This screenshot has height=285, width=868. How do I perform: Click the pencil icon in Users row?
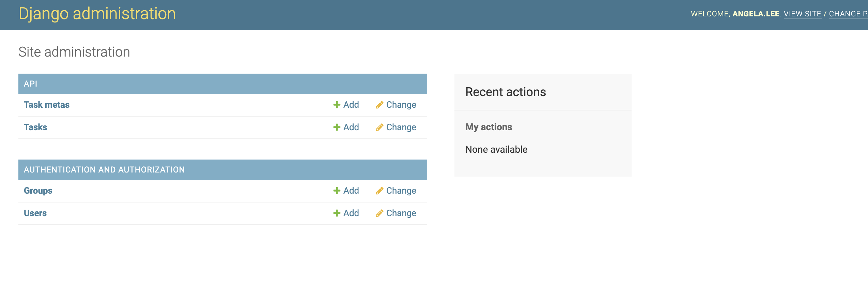coord(379,213)
